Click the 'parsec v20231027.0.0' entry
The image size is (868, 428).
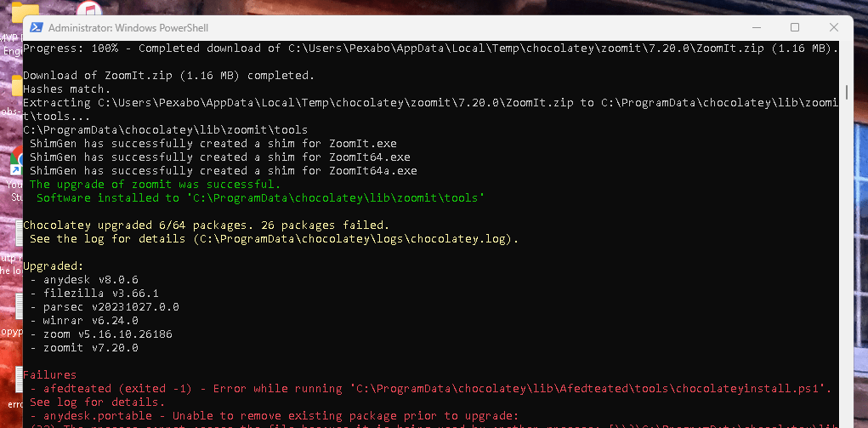(x=105, y=306)
